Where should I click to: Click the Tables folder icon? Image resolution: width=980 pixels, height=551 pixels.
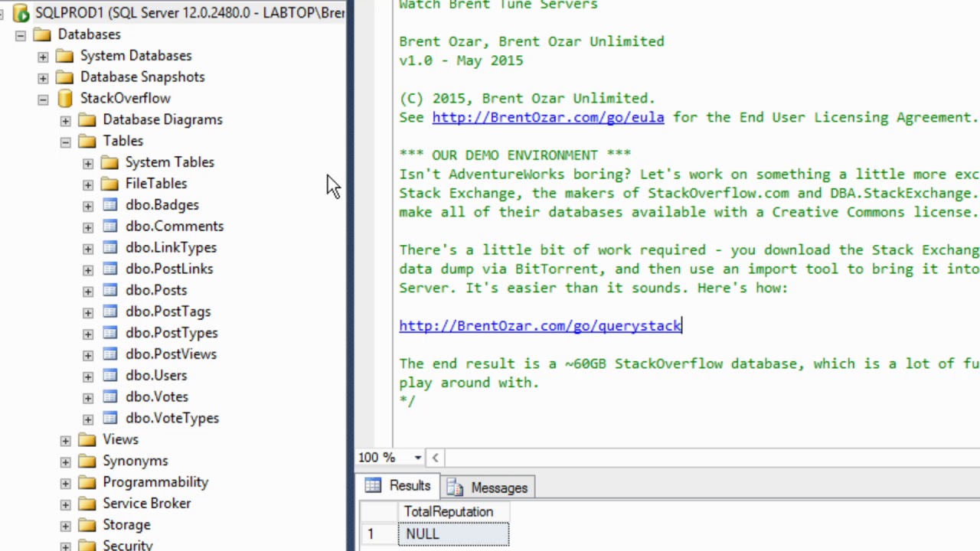pos(87,141)
